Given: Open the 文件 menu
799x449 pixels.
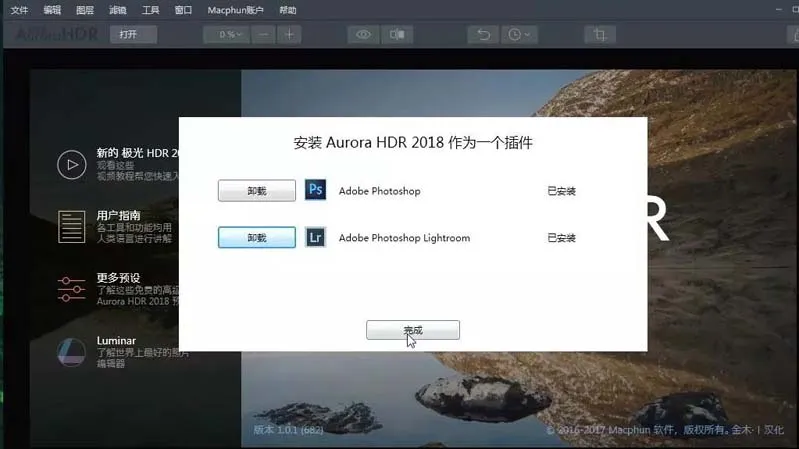Looking at the screenshot, I should click(19, 10).
